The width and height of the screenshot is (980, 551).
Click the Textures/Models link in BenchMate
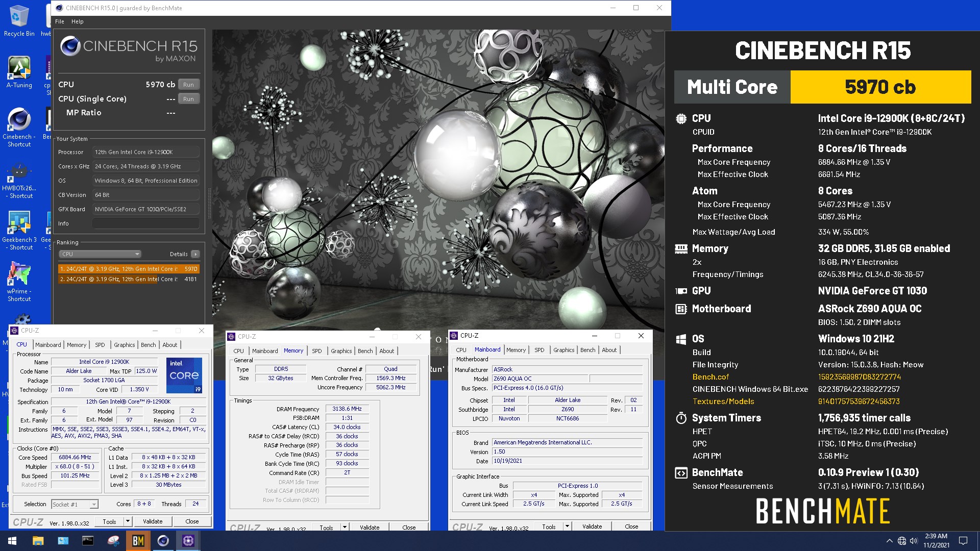[723, 402]
